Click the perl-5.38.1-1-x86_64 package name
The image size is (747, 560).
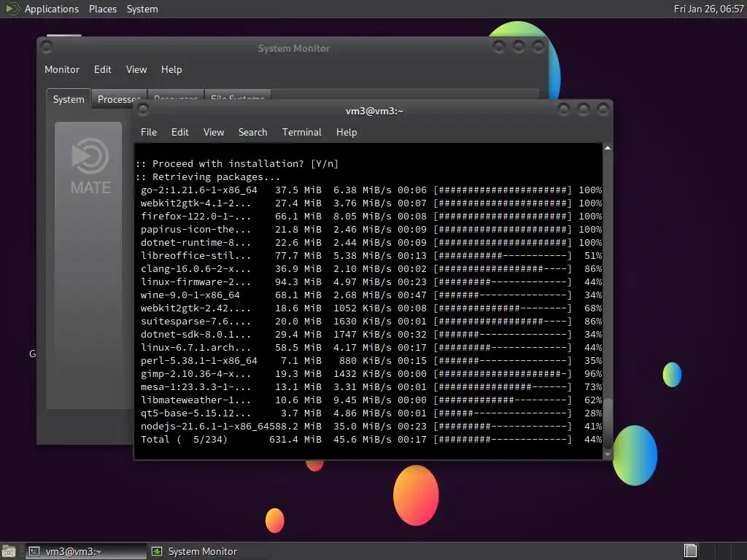click(x=198, y=361)
